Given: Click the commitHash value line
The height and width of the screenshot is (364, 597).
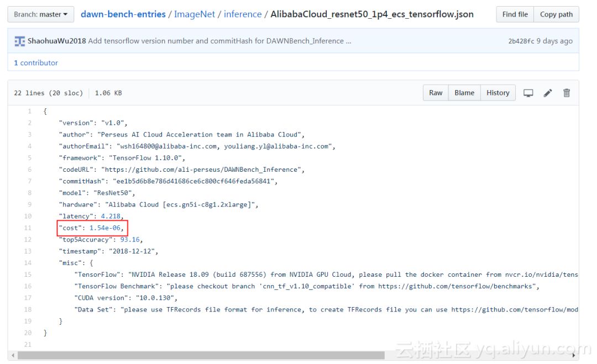Looking at the screenshot, I should click(x=168, y=181).
